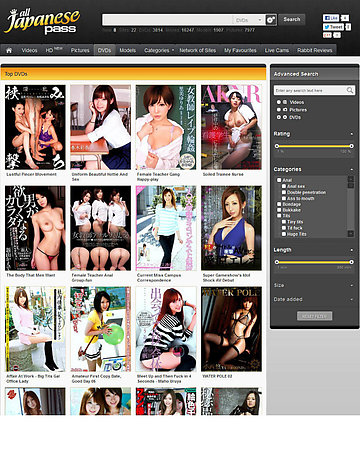Go to the Home icon in navigation bar
The height and width of the screenshot is (450, 360).
tap(9, 50)
